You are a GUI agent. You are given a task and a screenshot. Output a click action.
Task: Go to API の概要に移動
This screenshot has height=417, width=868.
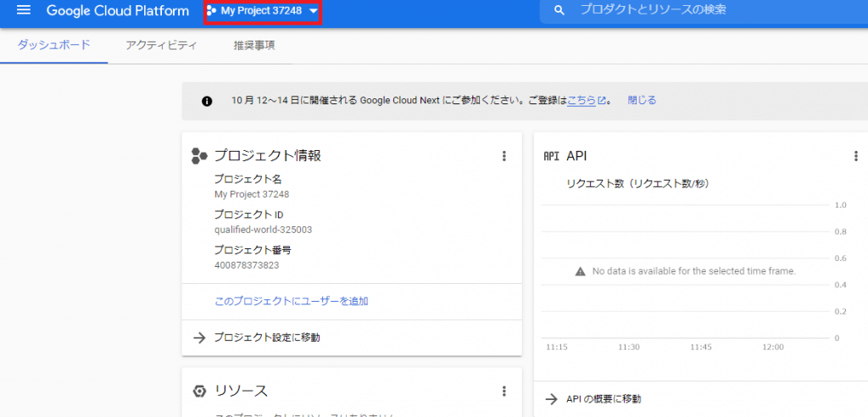tap(604, 398)
